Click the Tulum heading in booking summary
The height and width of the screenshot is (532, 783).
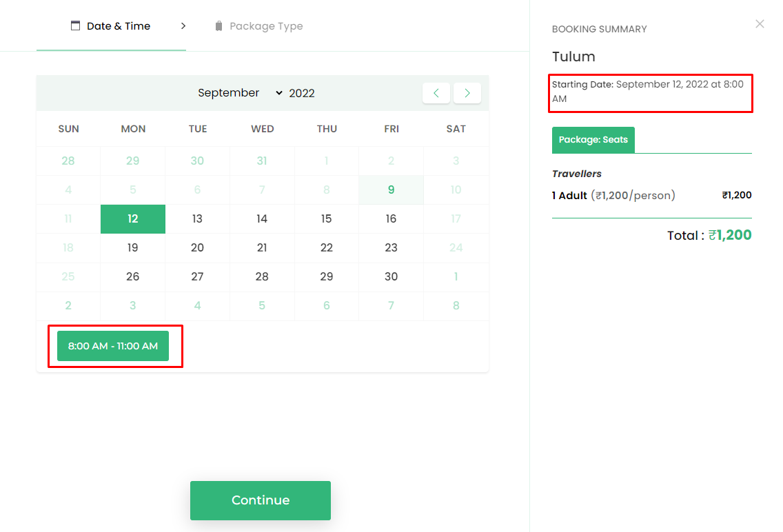(x=573, y=57)
